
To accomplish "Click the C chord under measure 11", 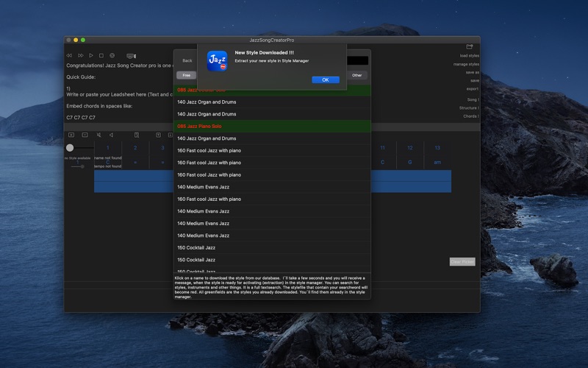I will tap(382, 162).
